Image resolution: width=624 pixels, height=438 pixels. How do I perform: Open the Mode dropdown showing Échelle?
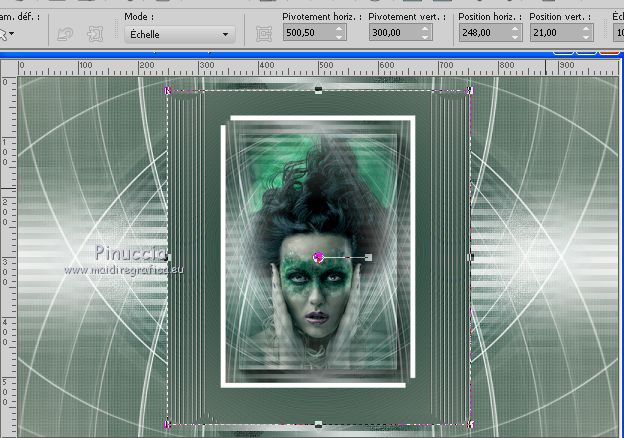(179, 35)
